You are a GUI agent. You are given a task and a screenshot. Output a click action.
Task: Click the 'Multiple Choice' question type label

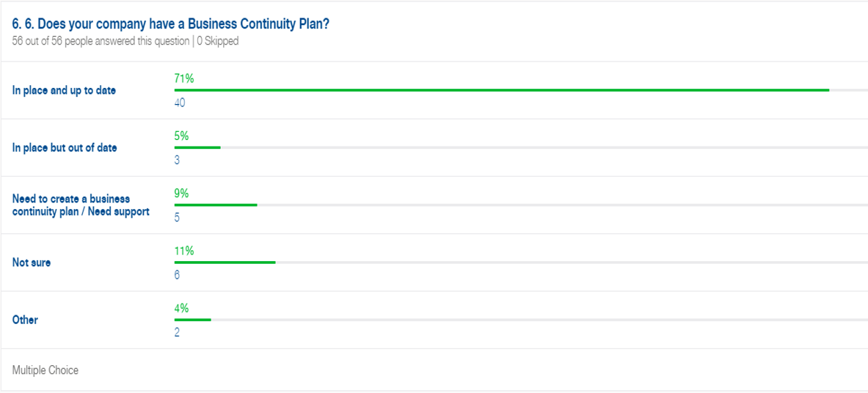45,370
